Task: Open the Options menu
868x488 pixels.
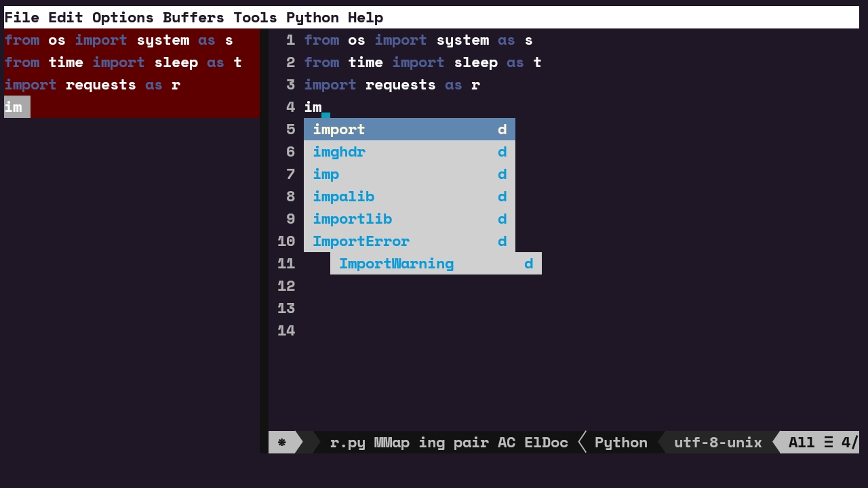Action: [123, 17]
